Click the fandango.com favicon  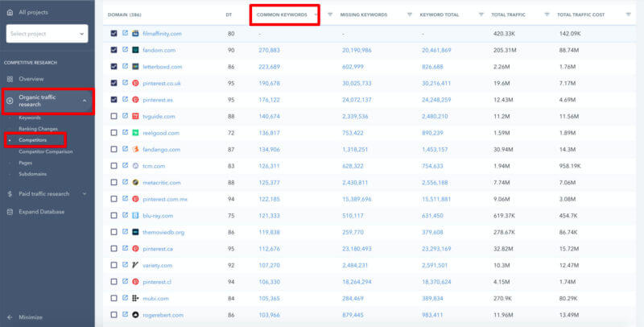point(135,149)
